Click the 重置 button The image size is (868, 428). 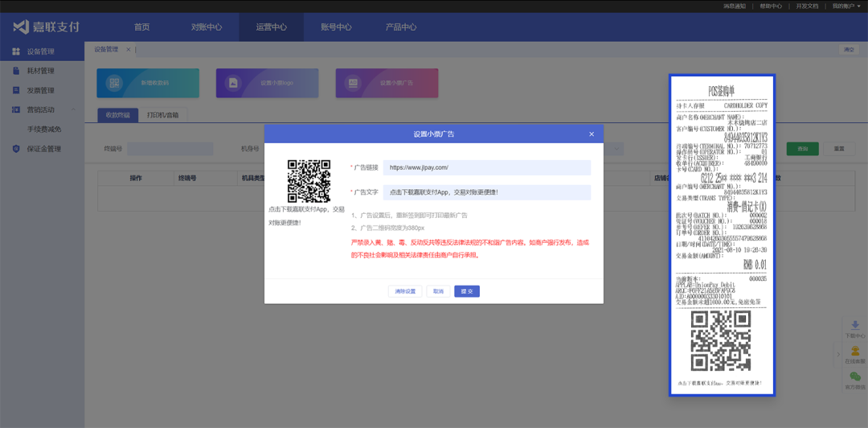coord(838,149)
